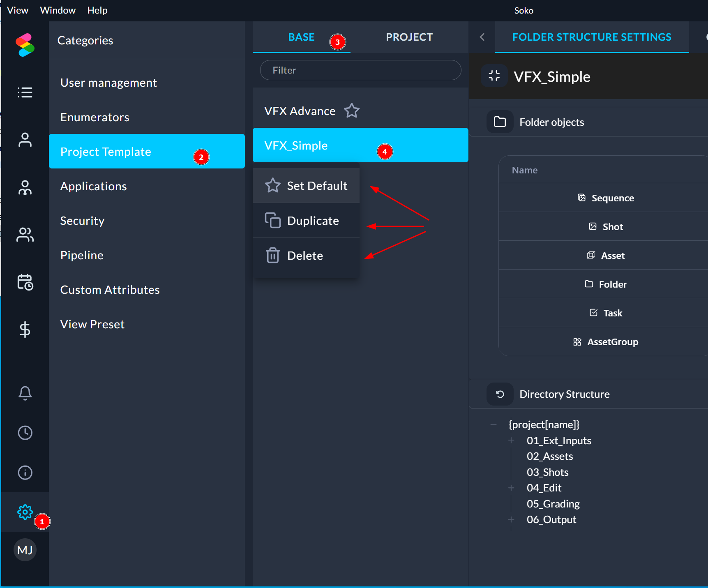
Task: Collapse the {project[name]} tree node
Action: (494, 424)
